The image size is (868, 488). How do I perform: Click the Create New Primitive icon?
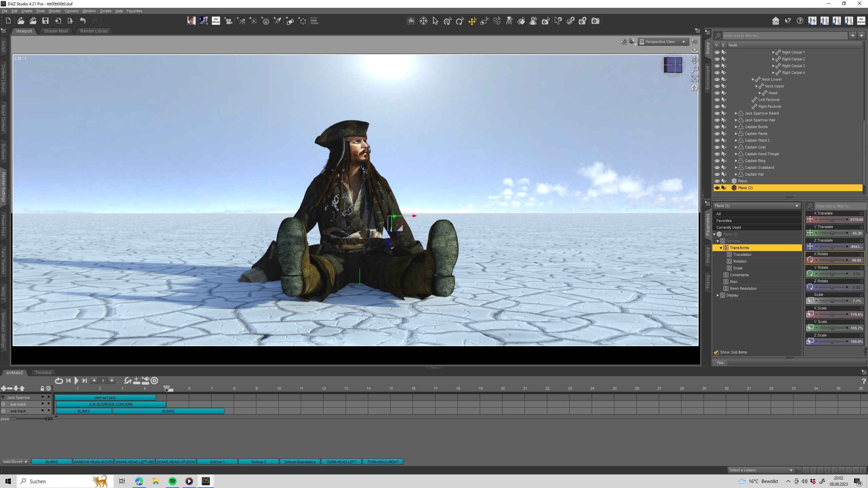coord(290,21)
